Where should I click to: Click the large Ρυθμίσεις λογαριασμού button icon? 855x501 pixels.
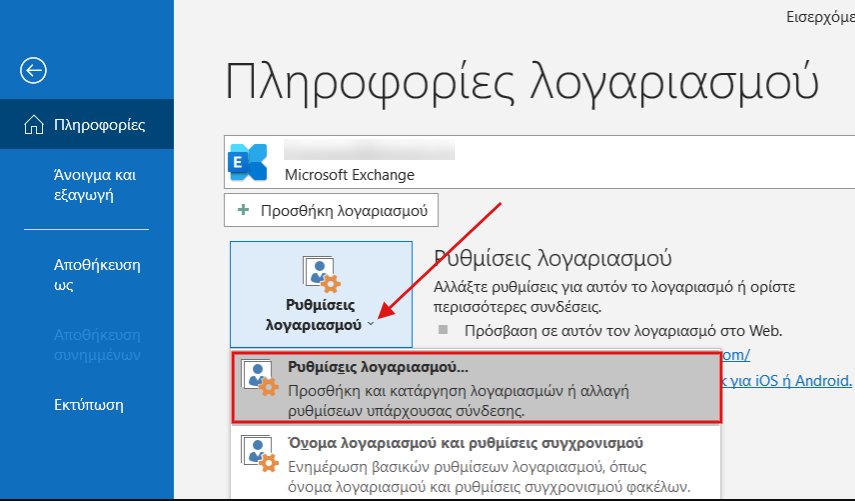pyautogui.click(x=320, y=275)
